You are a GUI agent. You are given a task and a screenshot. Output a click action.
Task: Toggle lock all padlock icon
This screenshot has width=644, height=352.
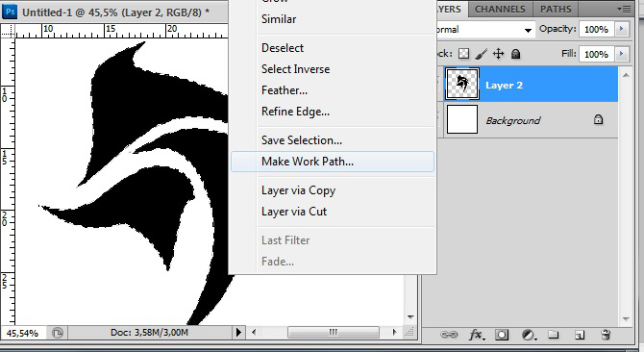(x=516, y=54)
